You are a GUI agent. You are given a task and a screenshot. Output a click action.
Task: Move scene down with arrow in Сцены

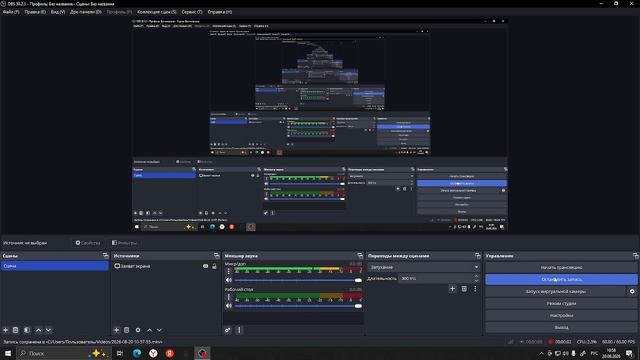48,330
